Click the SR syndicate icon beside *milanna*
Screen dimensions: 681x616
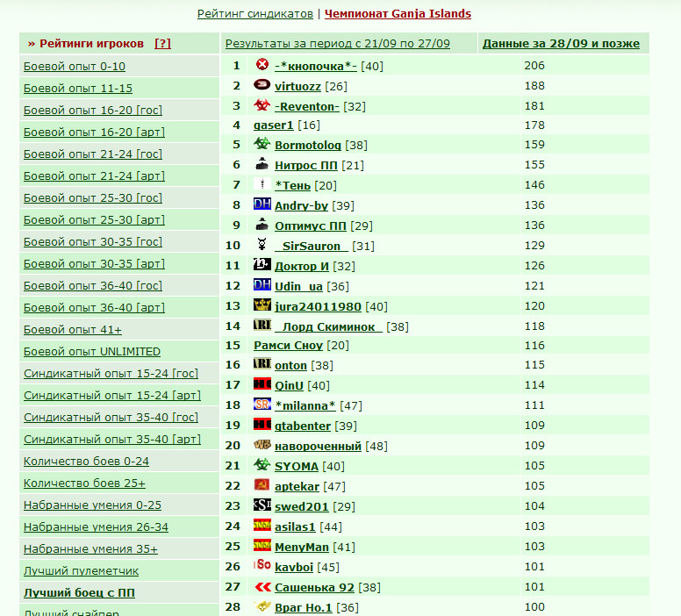(x=262, y=404)
